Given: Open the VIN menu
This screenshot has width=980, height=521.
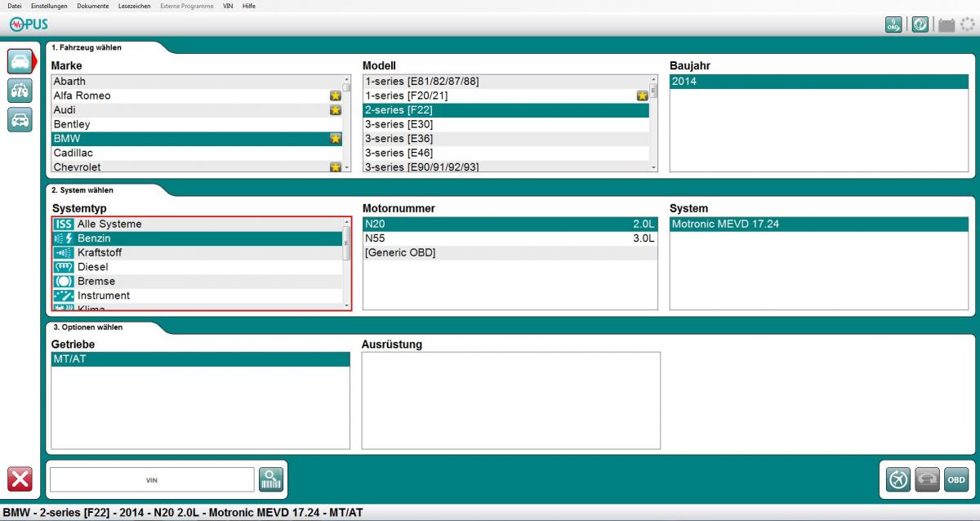Looking at the screenshot, I should coord(228,6).
